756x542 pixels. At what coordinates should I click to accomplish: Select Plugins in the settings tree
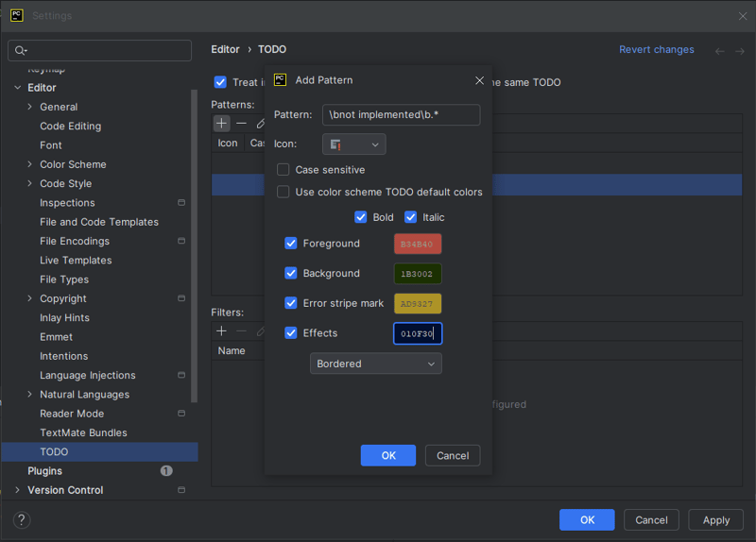pyautogui.click(x=44, y=470)
